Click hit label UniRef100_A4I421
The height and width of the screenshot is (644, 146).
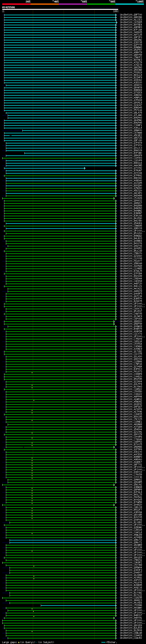(x=131, y=289)
